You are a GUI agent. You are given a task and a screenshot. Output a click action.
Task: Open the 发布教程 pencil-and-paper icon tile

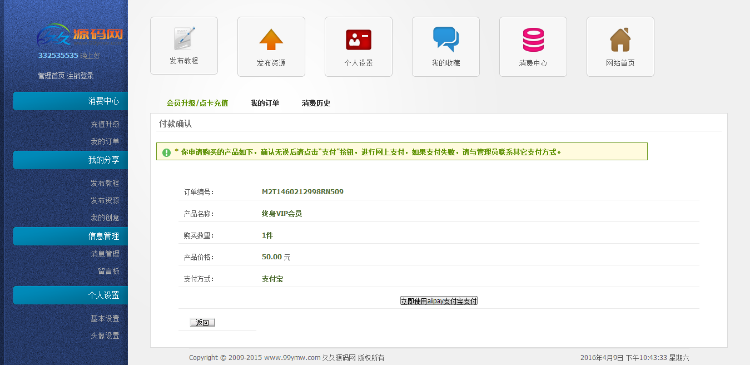click(x=184, y=46)
